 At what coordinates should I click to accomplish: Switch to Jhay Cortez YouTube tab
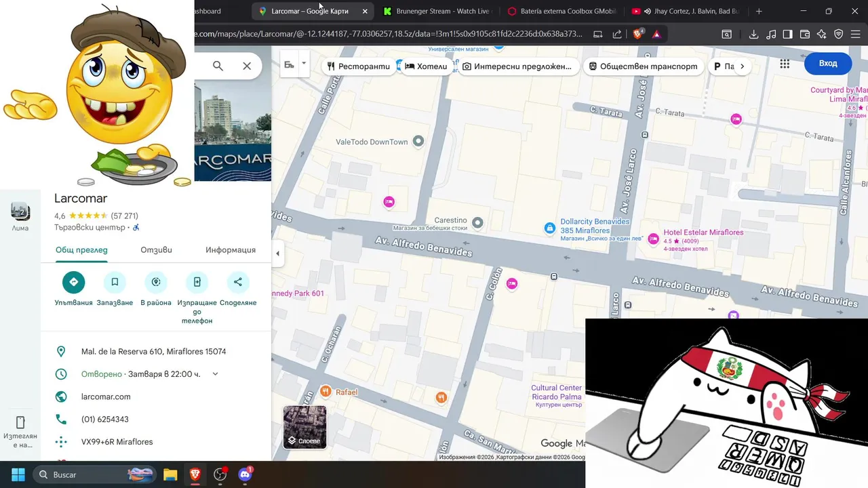click(685, 11)
